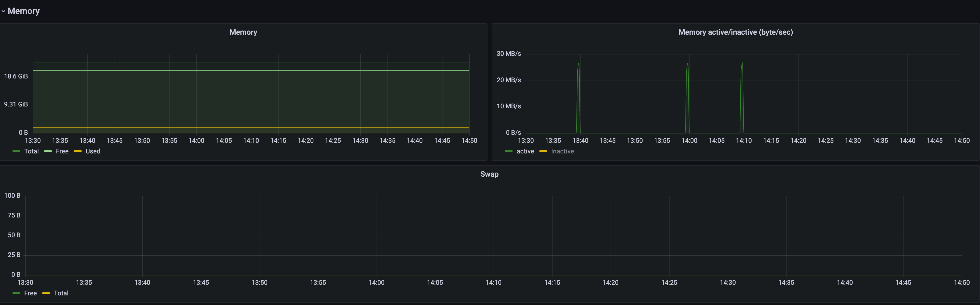
Task: Click the 10 MB/s axis label
Action: click(509, 106)
